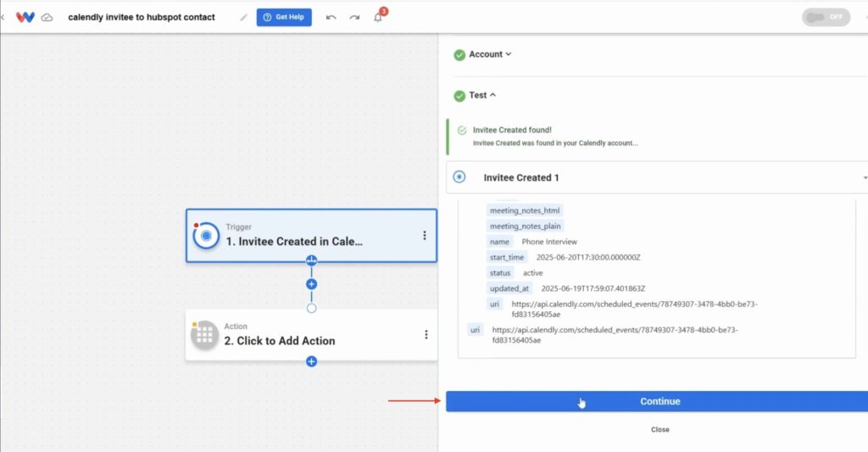Image resolution: width=868 pixels, height=452 pixels.
Task: Collapse the Test section
Action: tap(482, 95)
